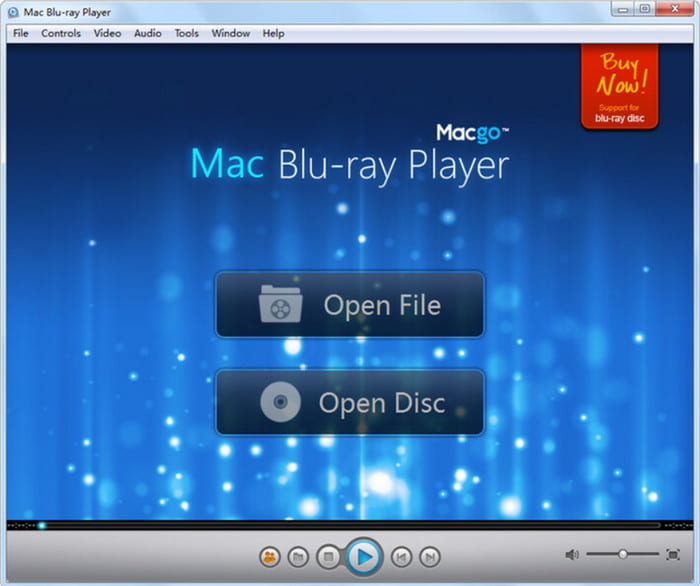Click the Open Disc button
This screenshot has height=586, width=700.
click(x=350, y=402)
